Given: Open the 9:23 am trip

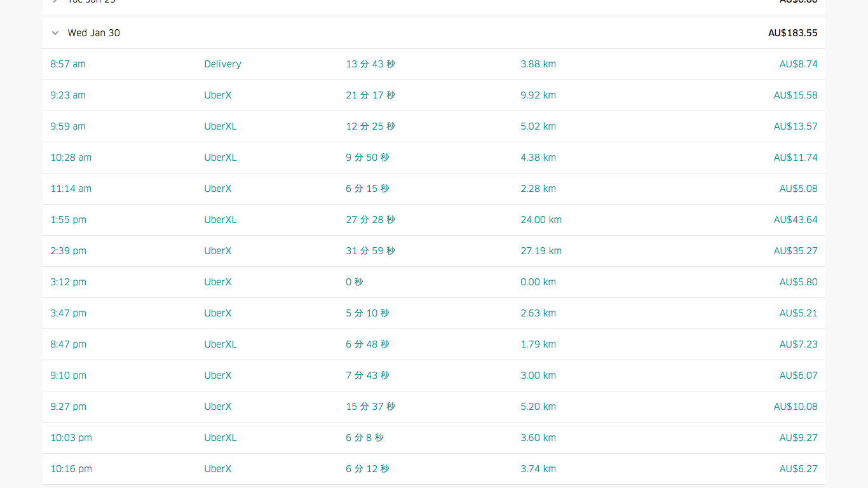Looking at the screenshot, I should [68, 95].
